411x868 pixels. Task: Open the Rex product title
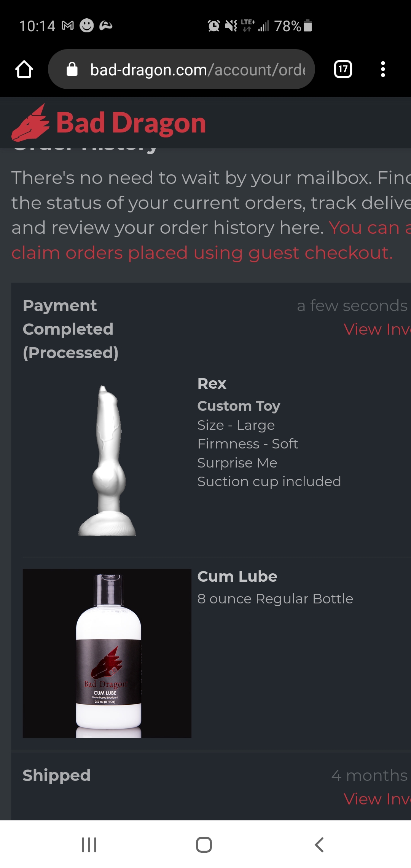212,383
